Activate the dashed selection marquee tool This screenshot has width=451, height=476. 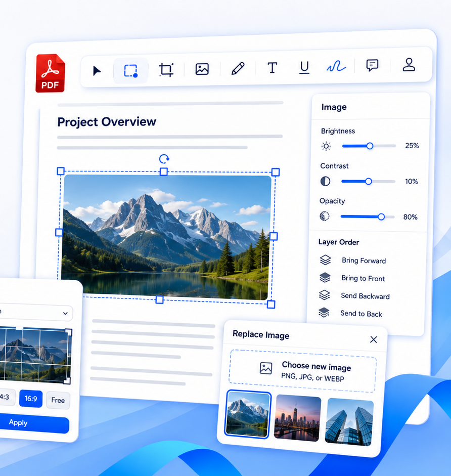pyautogui.click(x=131, y=71)
